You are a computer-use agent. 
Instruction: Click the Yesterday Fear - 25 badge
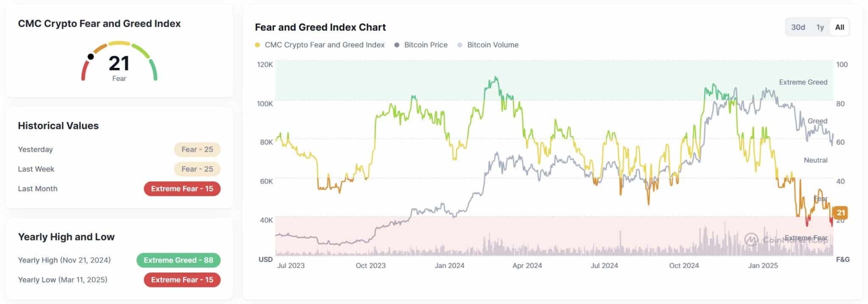pos(197,149)
